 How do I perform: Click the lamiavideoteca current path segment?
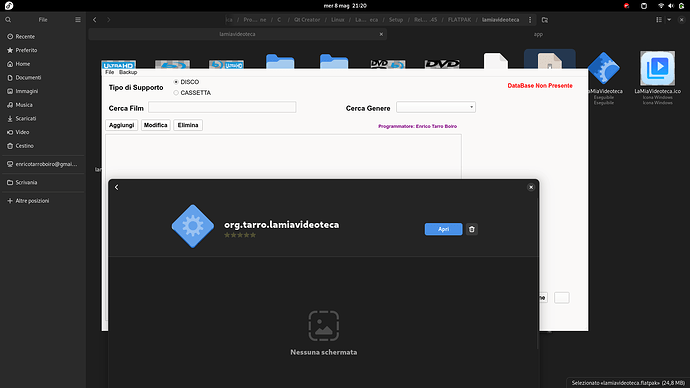[500, 20]
